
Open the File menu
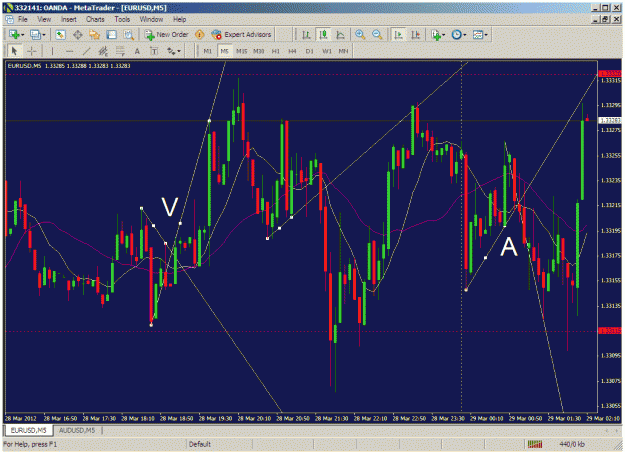[23, 19]
